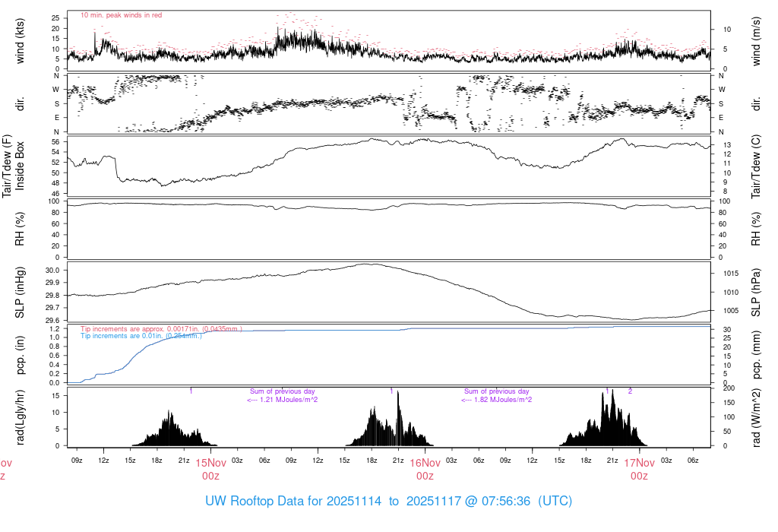Click the blue "Tip increments are 0.01in." note

click(141, 336)
